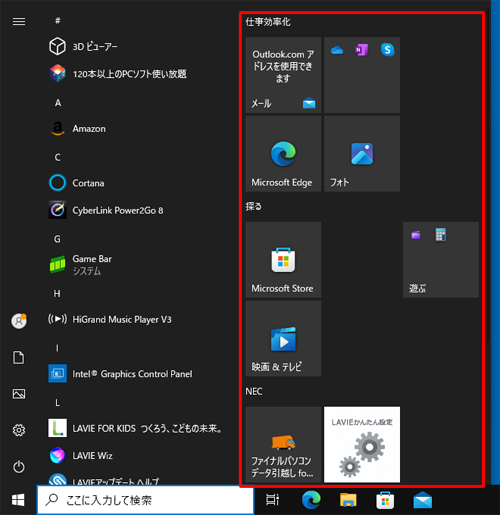Click the OneDrive icon in the tile folder
The height and width of the screenshot is (515, 500).
(337, 50)
